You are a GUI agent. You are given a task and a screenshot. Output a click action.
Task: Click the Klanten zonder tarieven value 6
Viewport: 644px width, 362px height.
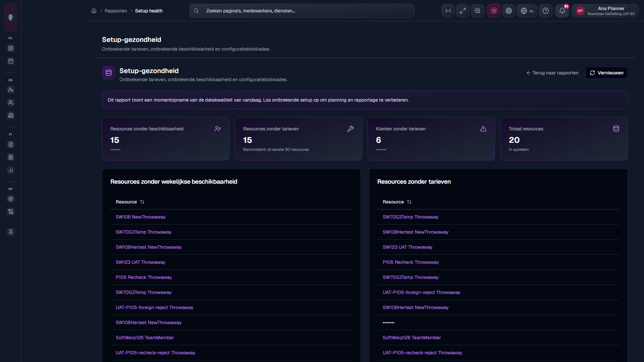pyautogui.click(x=378, y=140)
